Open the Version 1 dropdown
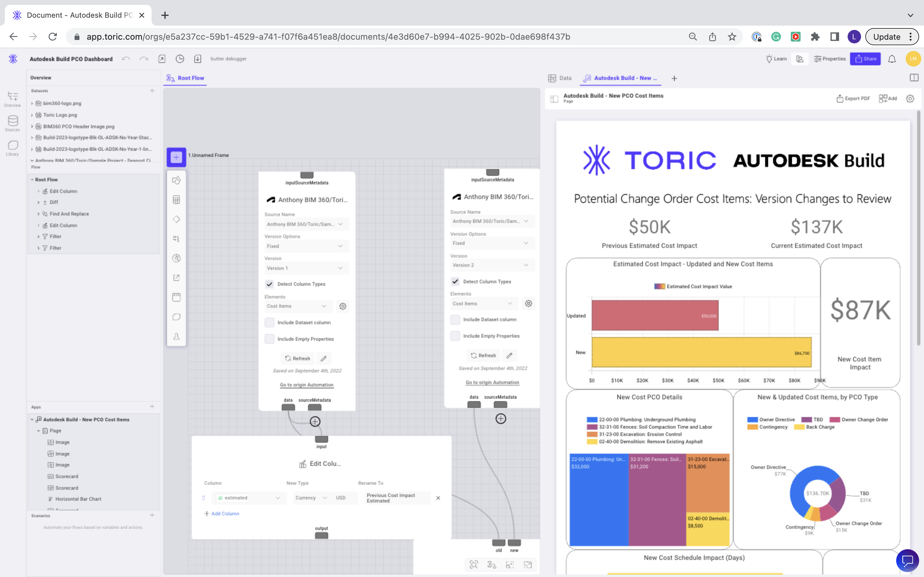 (304, 268)
